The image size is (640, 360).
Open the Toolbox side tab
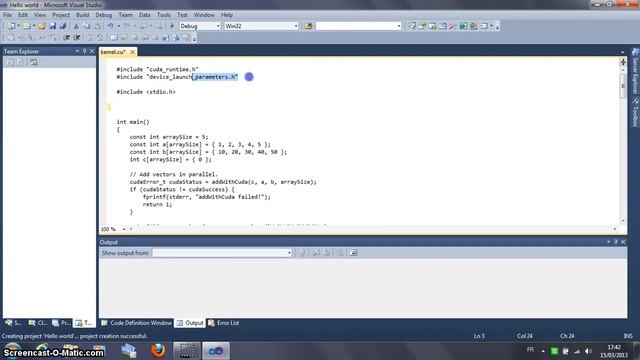(x=636, y=111)
